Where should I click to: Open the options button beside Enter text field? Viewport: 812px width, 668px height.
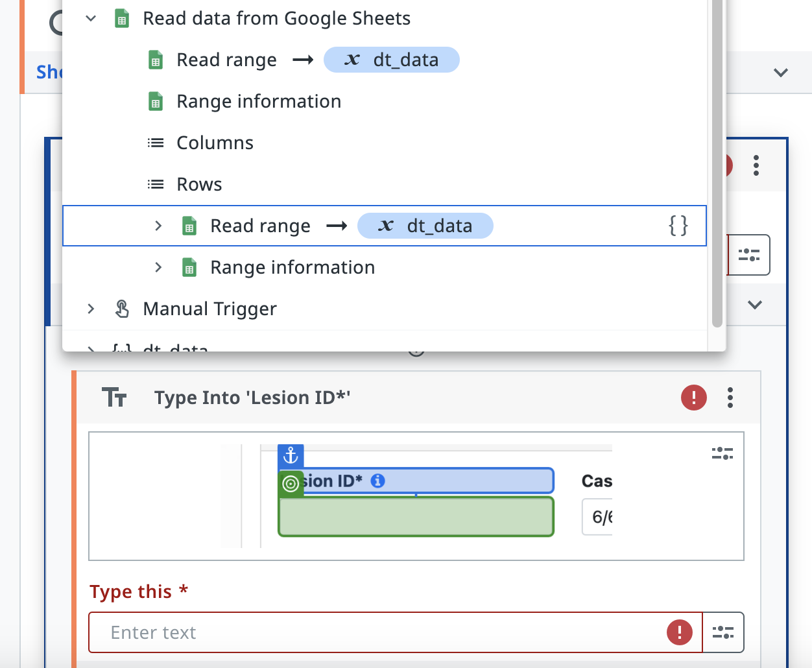pos(722,632)
